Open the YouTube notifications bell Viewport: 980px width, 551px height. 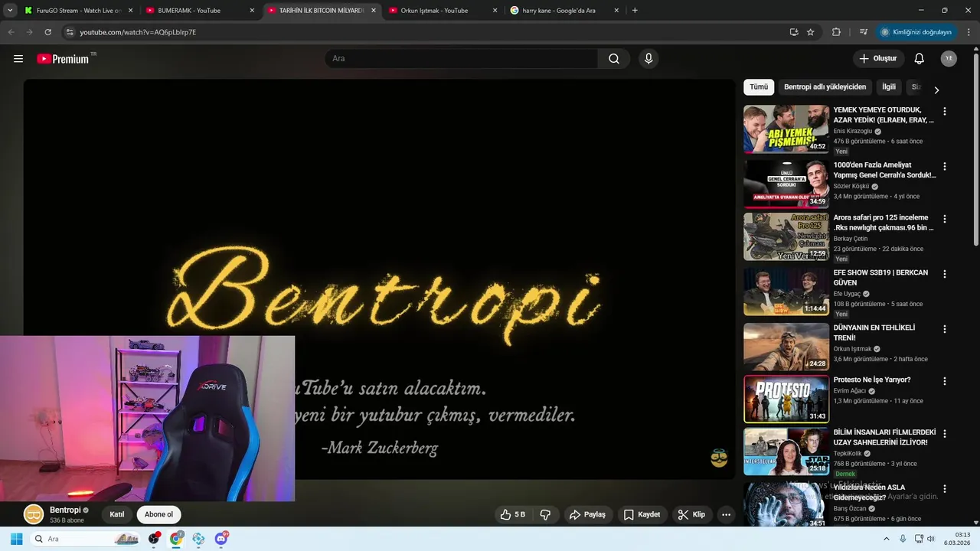pyautogui.click(x=920, y=59)
